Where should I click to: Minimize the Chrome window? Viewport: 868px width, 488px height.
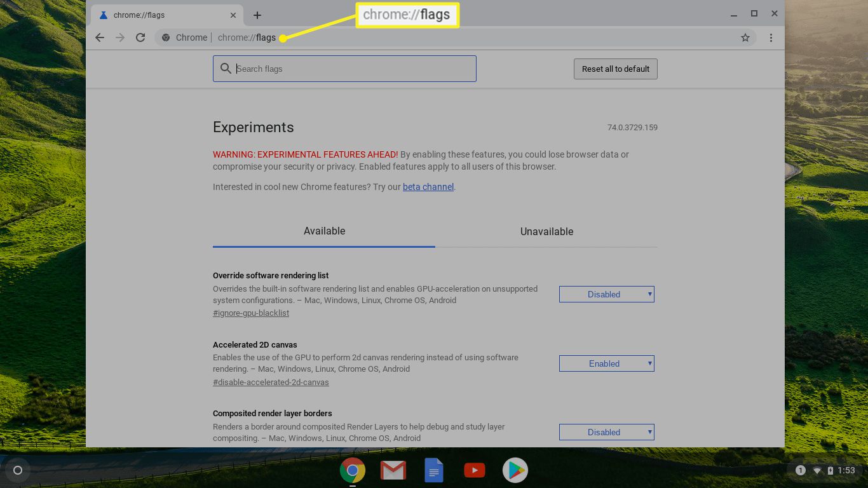point(735,14)
